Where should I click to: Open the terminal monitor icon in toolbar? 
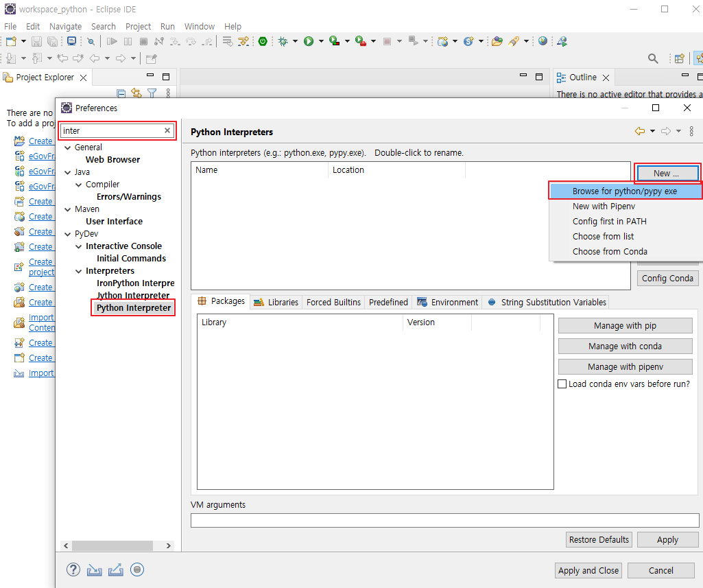(71, 41)
